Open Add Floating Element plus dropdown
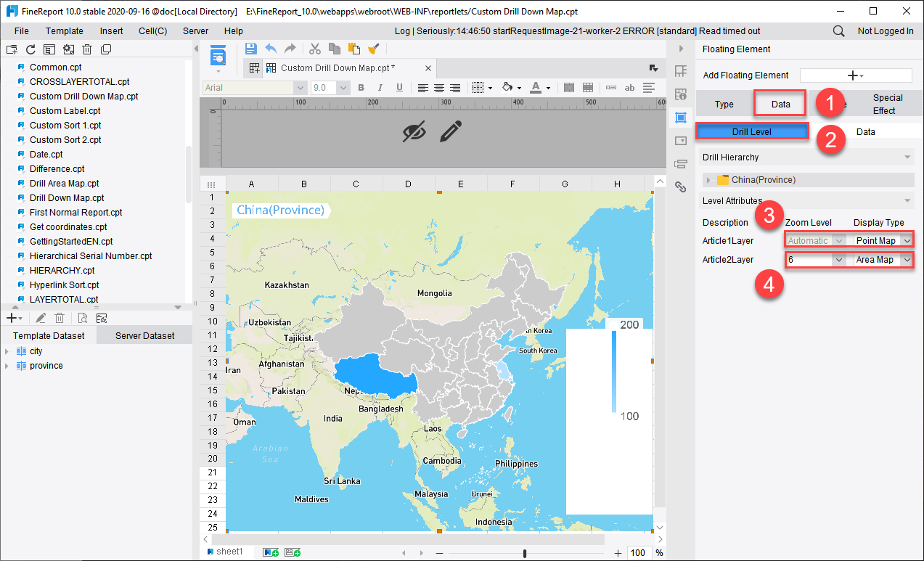Screen dimensions: 924x561 pyautogui.click(x=856, y=75)
